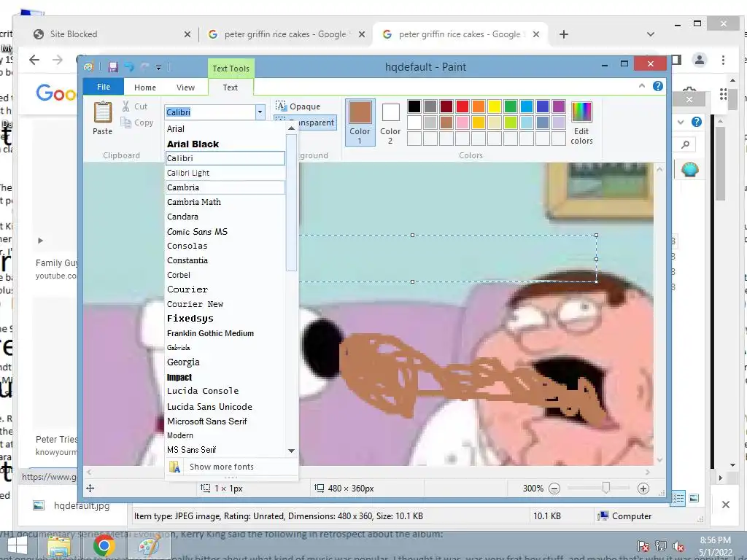Switch to the Home ribbon tab
Image resolution: width=747 pixels, height=560 pixels.
pyautogui.click(x=145, y=87)
